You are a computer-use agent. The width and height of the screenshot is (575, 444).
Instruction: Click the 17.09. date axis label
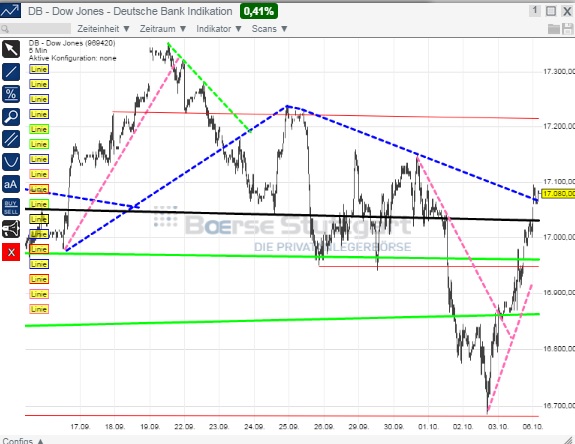(x=80, y=427)
